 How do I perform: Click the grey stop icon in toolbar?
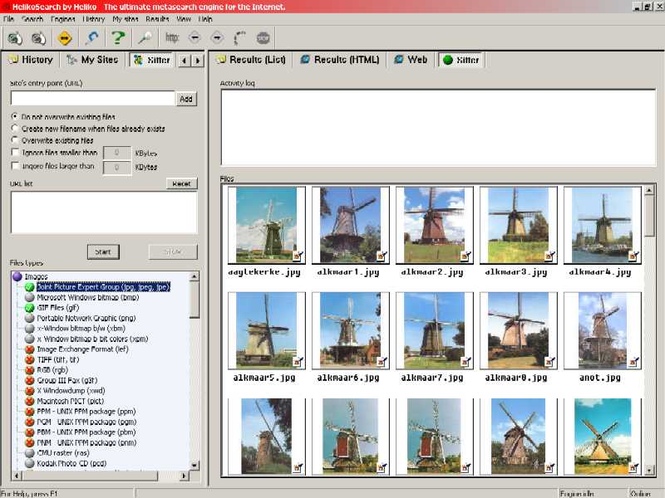coord(263,38)
